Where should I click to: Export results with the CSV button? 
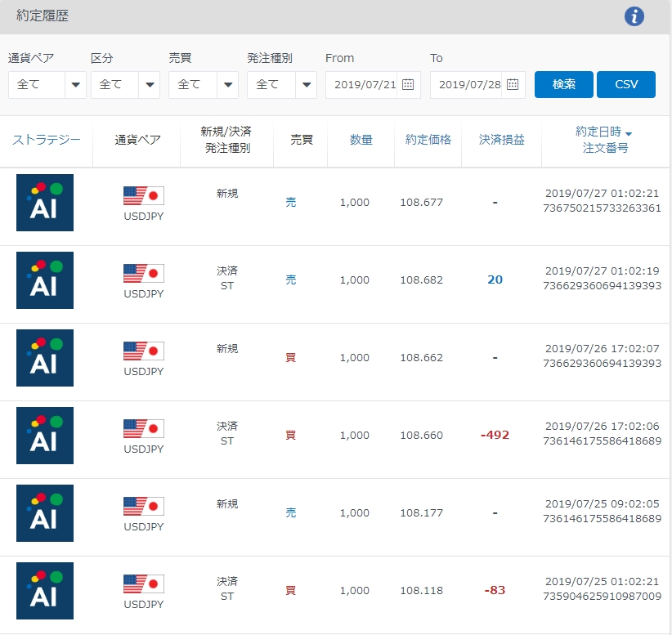coord(625,84)
